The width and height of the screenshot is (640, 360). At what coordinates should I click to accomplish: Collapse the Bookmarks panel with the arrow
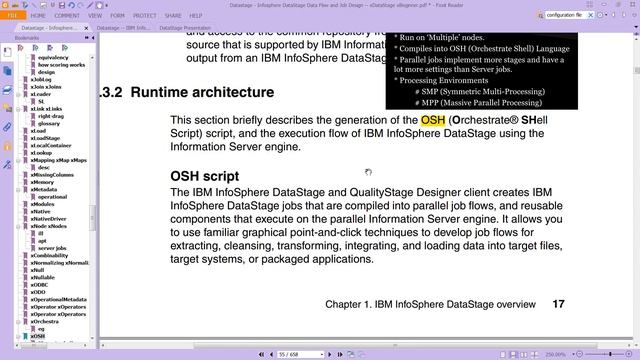(93, 38)
